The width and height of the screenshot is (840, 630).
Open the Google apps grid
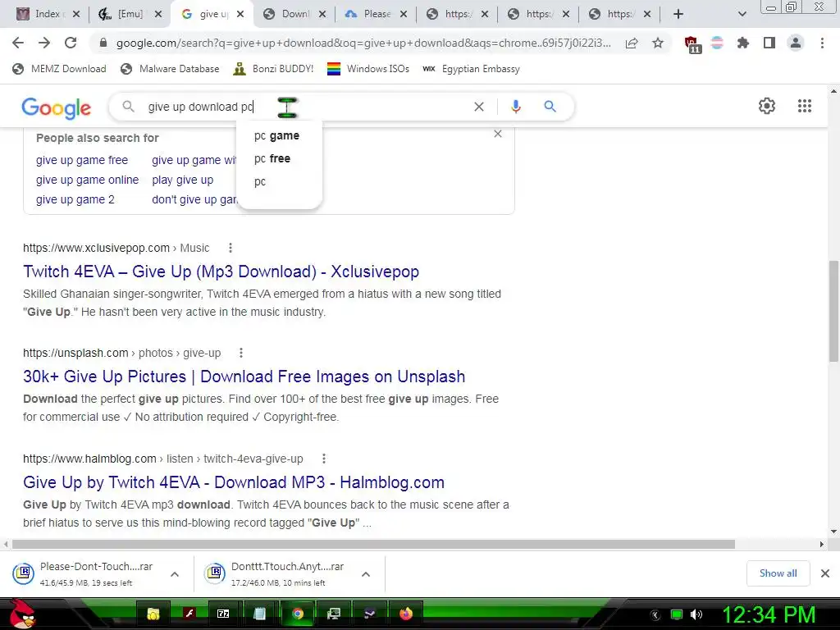coord(804,106)
